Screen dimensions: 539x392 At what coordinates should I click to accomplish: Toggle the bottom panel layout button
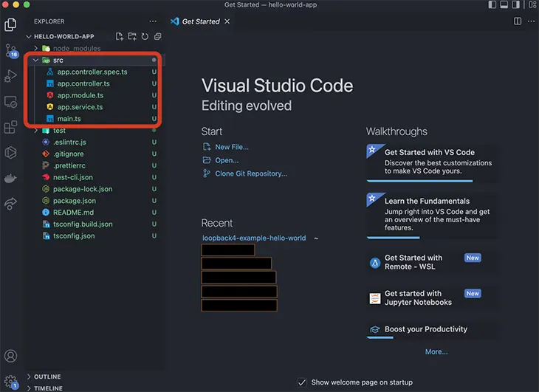[504, 4]
